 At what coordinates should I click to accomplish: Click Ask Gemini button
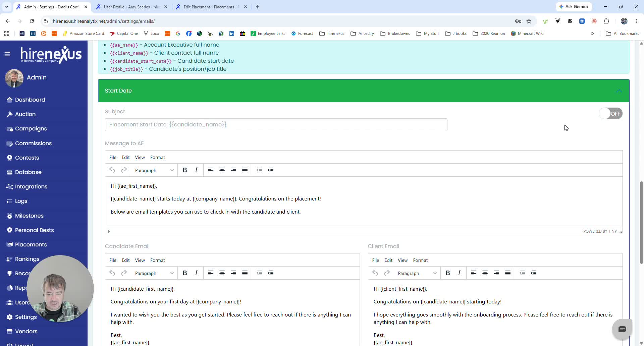point(574,7)
